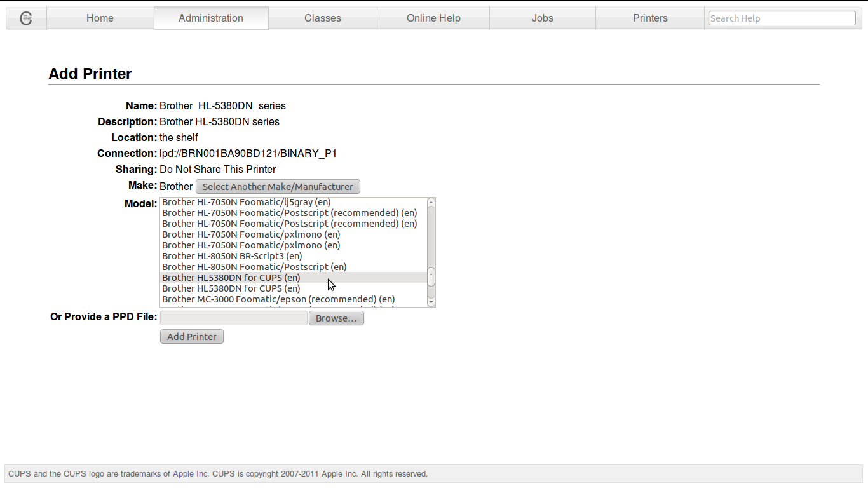Open the Online Help tab

433,18
